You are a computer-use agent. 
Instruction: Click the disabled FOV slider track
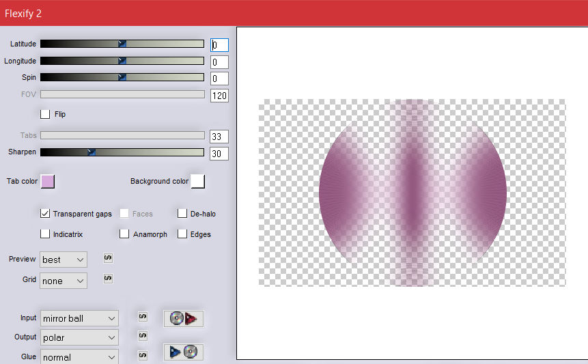point(123,94)
